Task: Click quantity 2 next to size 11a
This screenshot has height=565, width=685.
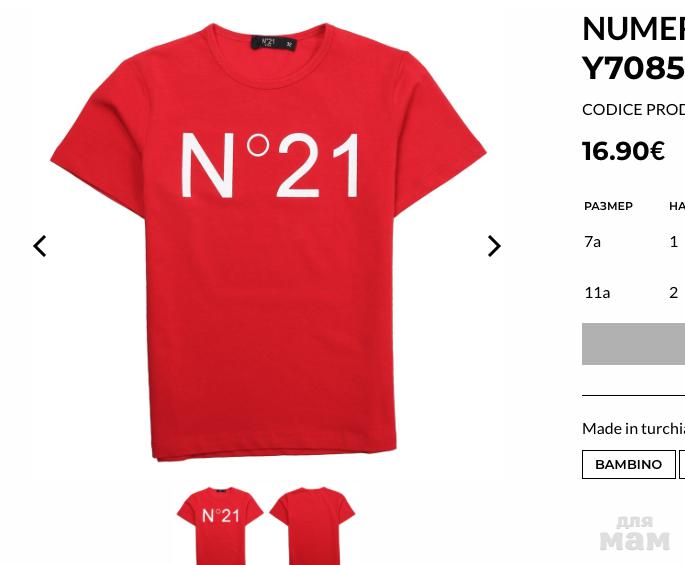Action: pos(674,292)
